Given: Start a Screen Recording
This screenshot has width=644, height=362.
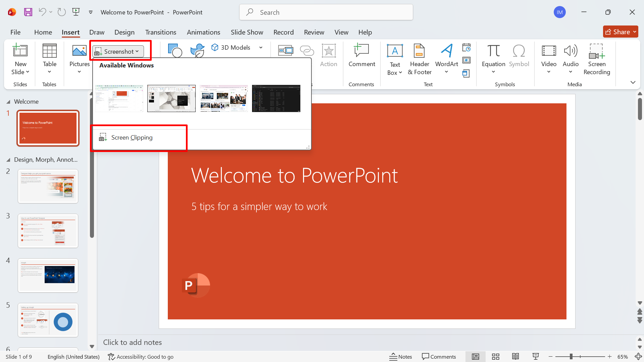Looking at the screenshot, I should point(597,60).
